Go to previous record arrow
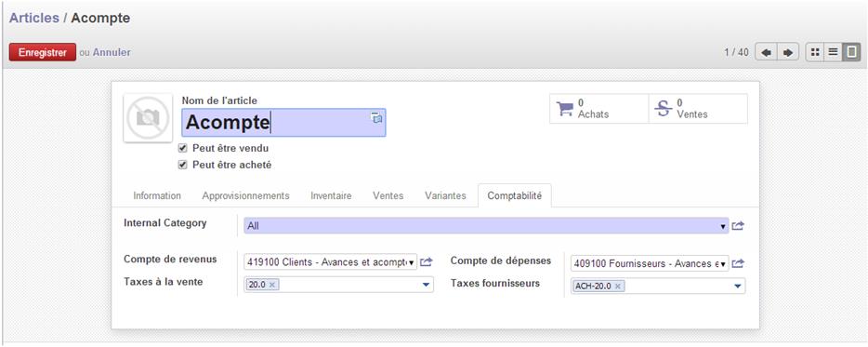Image resolution: width=868 pixels, height=347 pixels. pos(766,53)
